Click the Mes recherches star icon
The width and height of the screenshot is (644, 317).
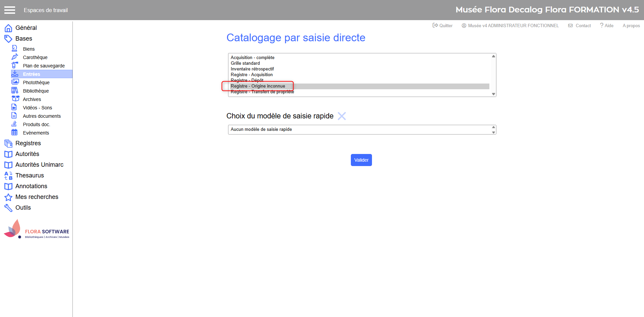click(8, 197)
